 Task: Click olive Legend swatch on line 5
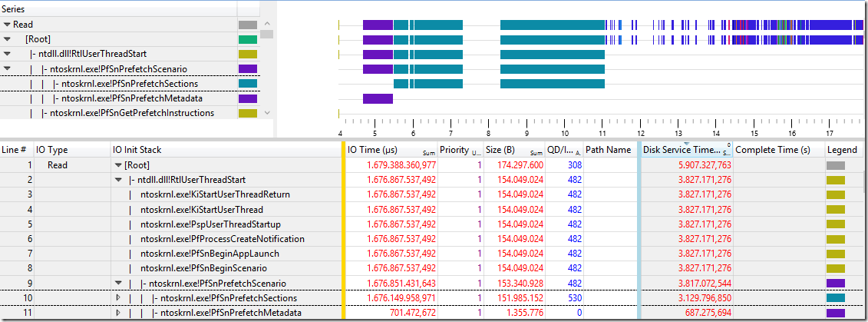point(835,224)
